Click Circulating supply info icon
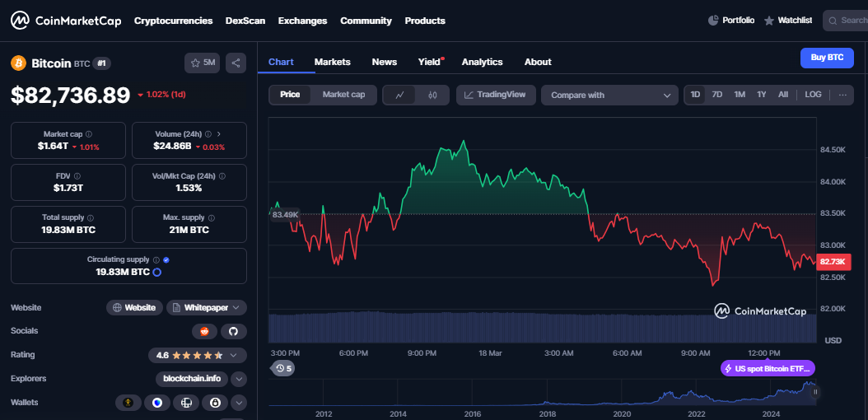This screenshot has width=868, height=420. (156, 259)
